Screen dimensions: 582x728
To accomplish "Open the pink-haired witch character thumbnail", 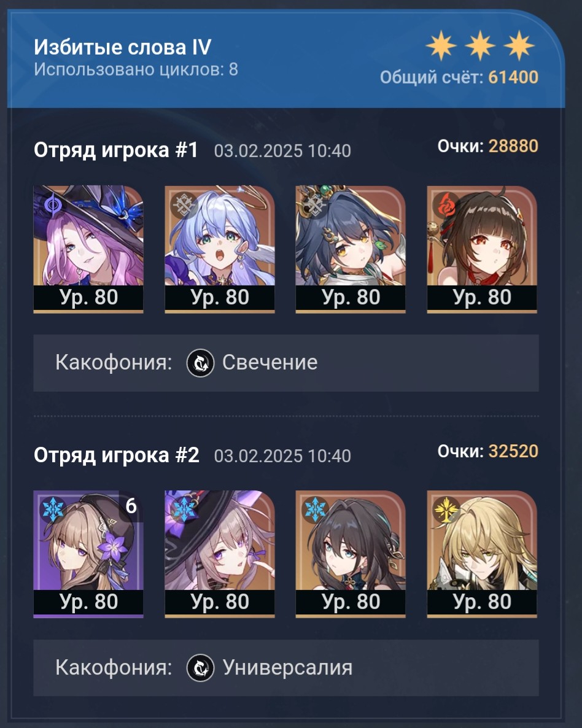I will point(88,249).
